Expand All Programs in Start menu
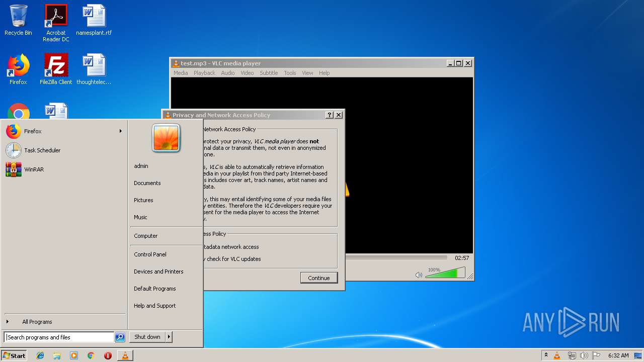 click(37, 322)
